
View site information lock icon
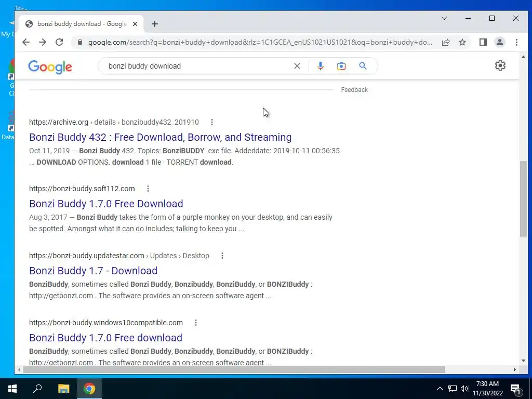pyautogui.click(x=80, y=42)
